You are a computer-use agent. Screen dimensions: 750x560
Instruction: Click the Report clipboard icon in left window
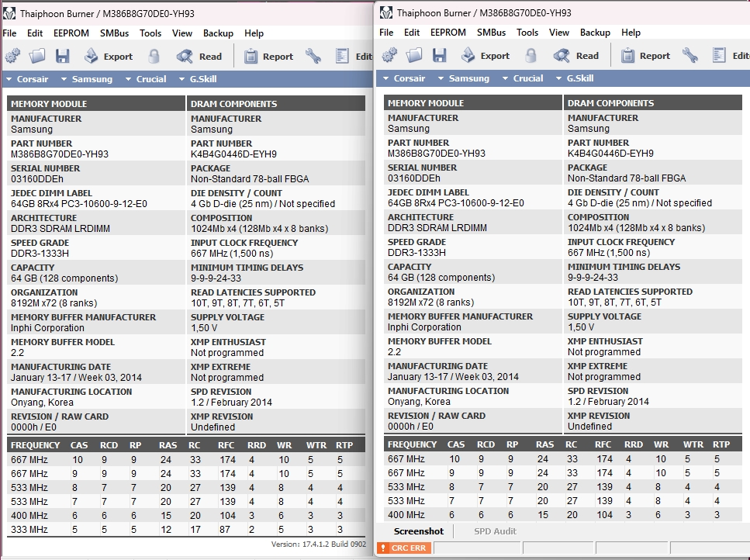tap(251, 56)
